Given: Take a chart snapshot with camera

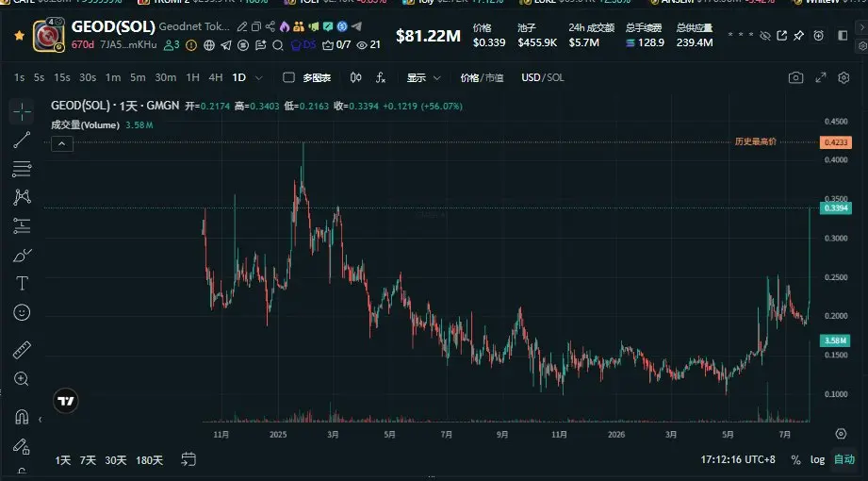Looking at the screenshot, I should pos(795,77).
